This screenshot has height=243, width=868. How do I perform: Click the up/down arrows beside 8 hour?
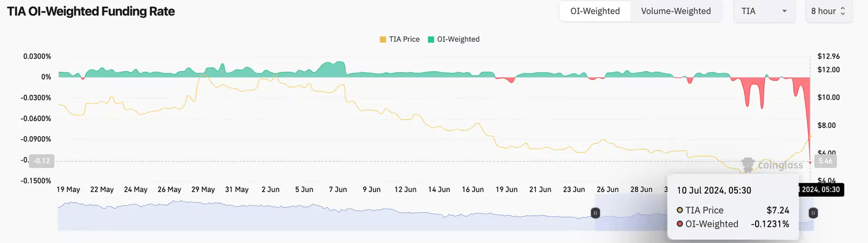point(843,11)
